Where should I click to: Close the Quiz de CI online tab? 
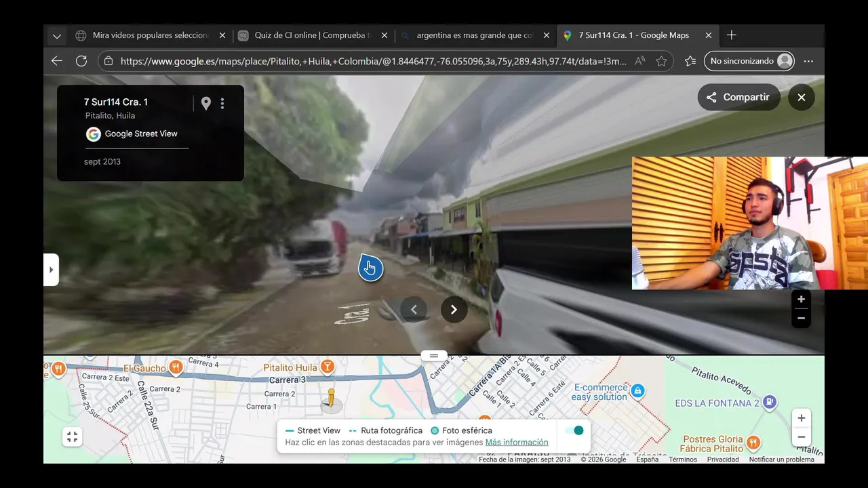click(384, 35)
